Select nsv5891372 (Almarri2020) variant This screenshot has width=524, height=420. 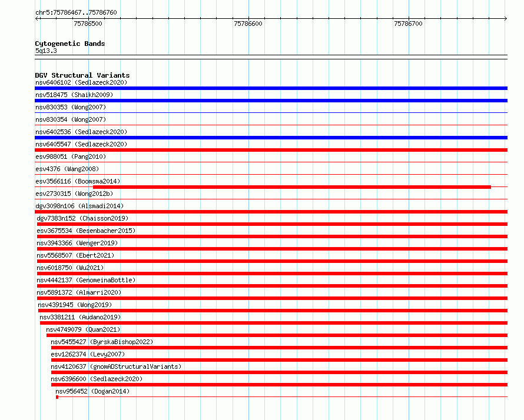coord(79,292)
